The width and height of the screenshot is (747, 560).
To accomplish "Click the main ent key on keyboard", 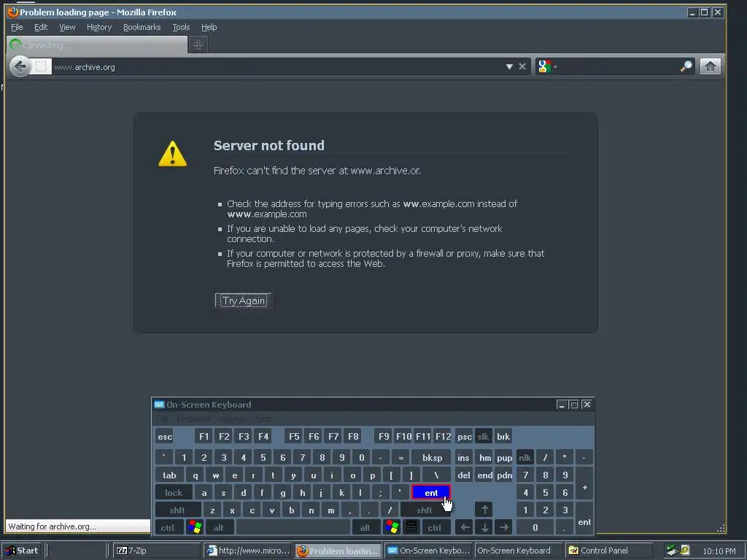I will click(430, 492).
